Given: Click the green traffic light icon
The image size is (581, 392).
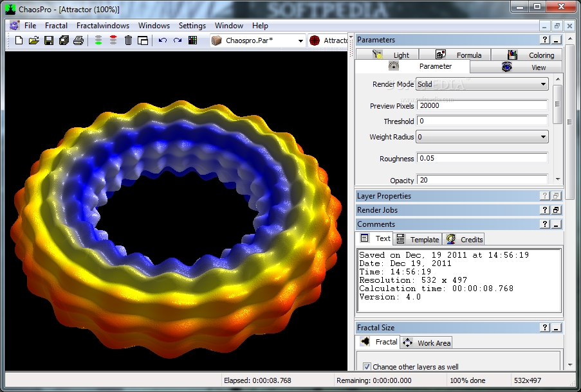Looking at the screenshot, I should 98,40.
